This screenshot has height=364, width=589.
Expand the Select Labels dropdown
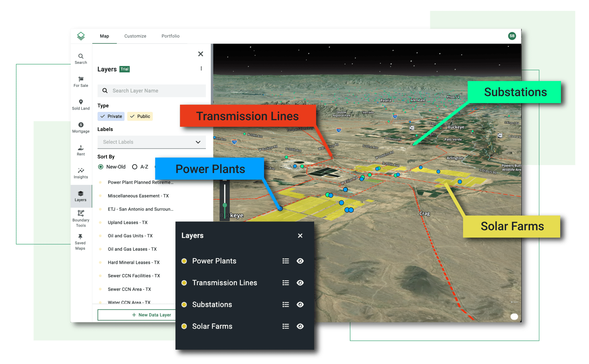[x=152, y=142]
